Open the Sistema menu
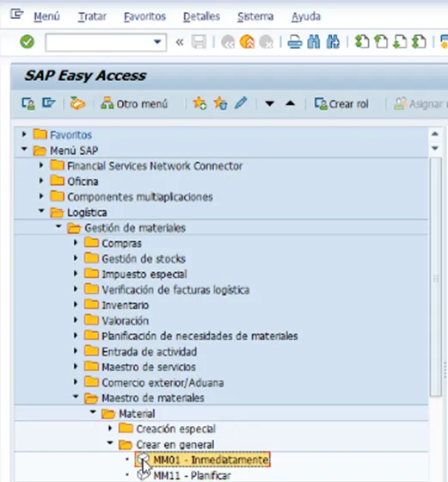The width and height of the screenshot is (448, 482). point(255,16)
